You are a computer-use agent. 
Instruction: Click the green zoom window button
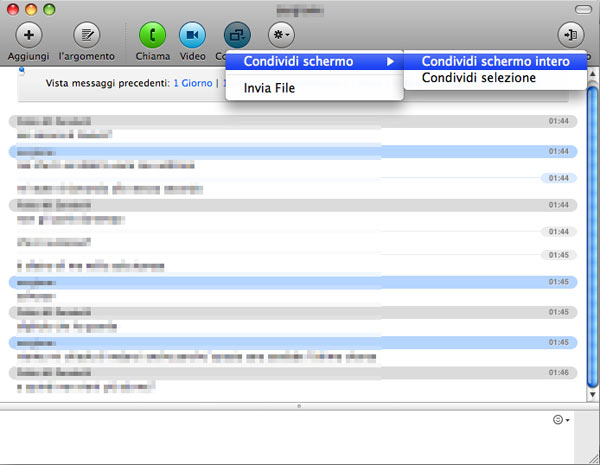pyautogui.click(x=48, y=8)
